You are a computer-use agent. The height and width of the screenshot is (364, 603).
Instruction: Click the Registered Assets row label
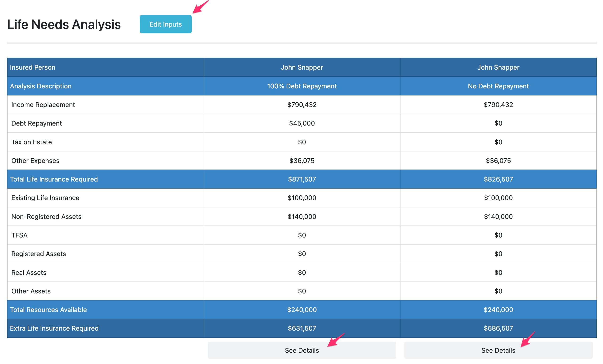39,254
